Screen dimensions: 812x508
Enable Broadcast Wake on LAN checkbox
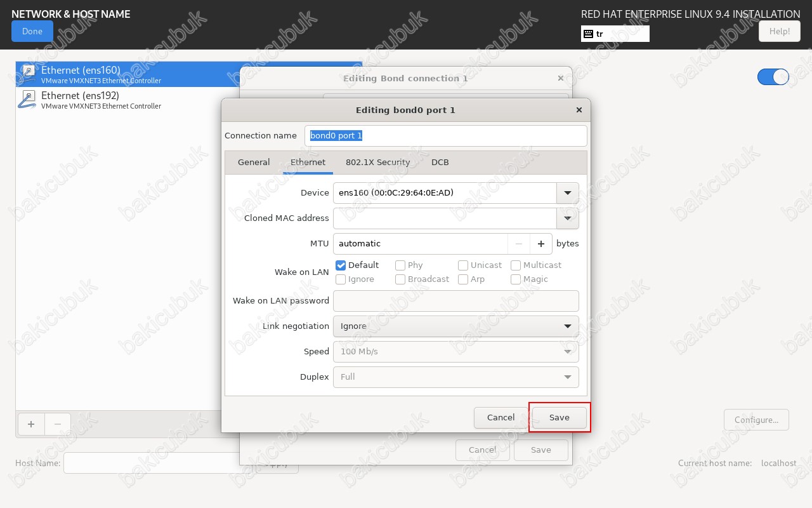400,279
